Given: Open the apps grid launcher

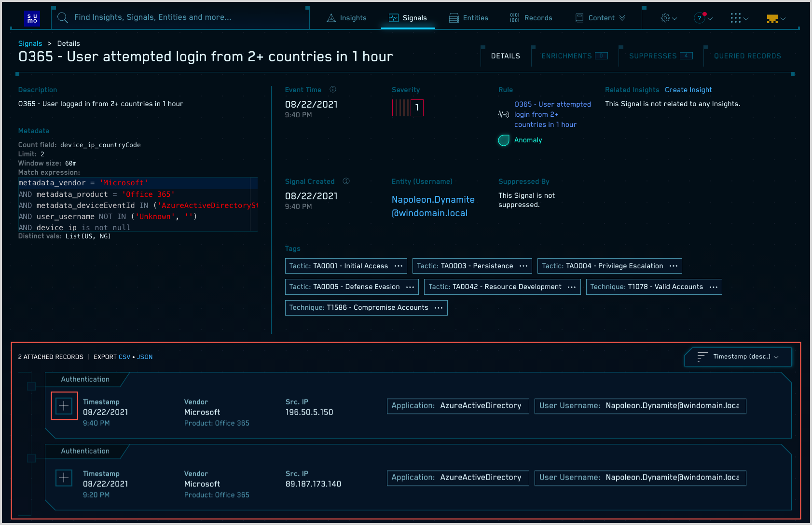Looking at the screenshot, I should pyautogui.click(x=739, y=18).
